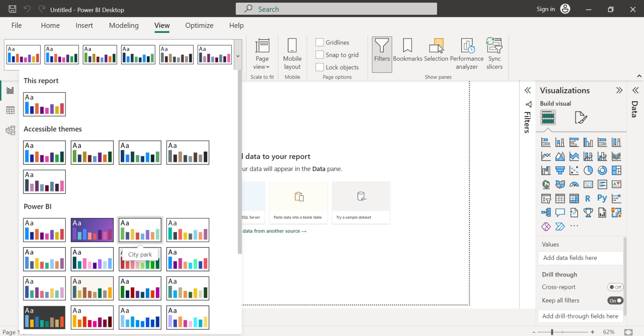Choose the Ribbon chart visual
The image size is (644, 336).
coord(616,156)
